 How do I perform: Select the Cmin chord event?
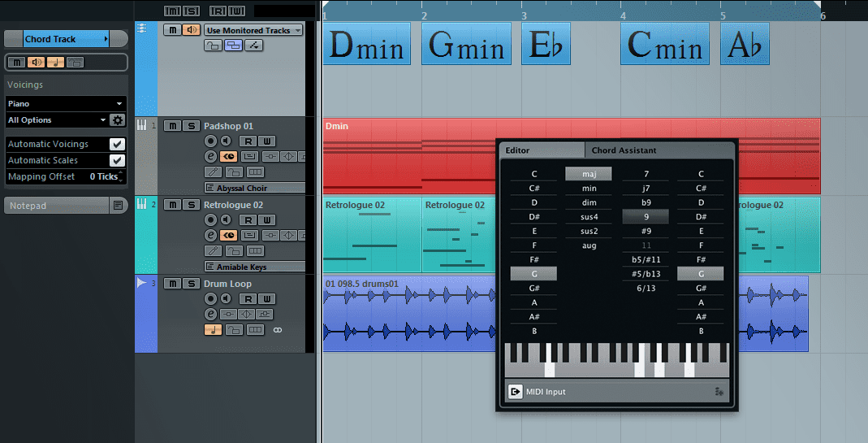(x=665, y=44)
